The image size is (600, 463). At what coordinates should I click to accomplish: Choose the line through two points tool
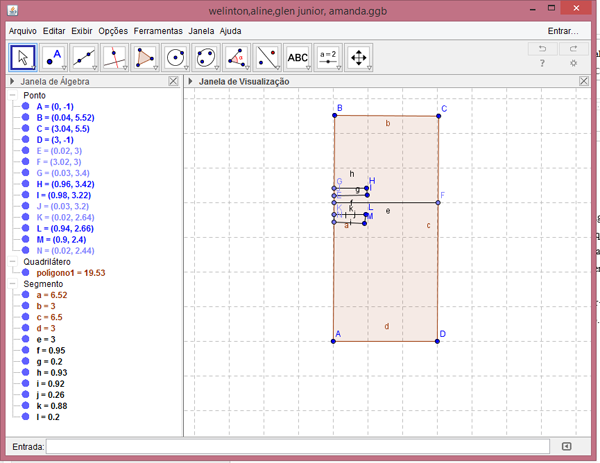point(86,57)
